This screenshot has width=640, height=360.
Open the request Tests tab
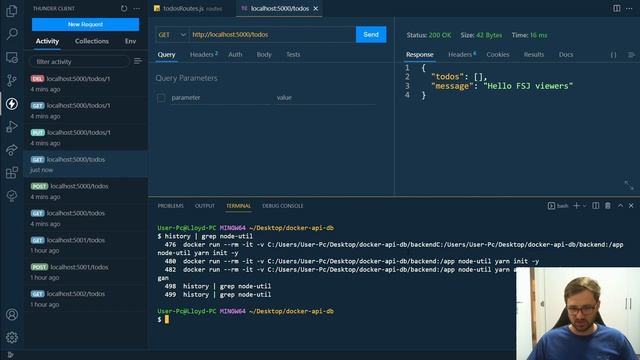293,54
